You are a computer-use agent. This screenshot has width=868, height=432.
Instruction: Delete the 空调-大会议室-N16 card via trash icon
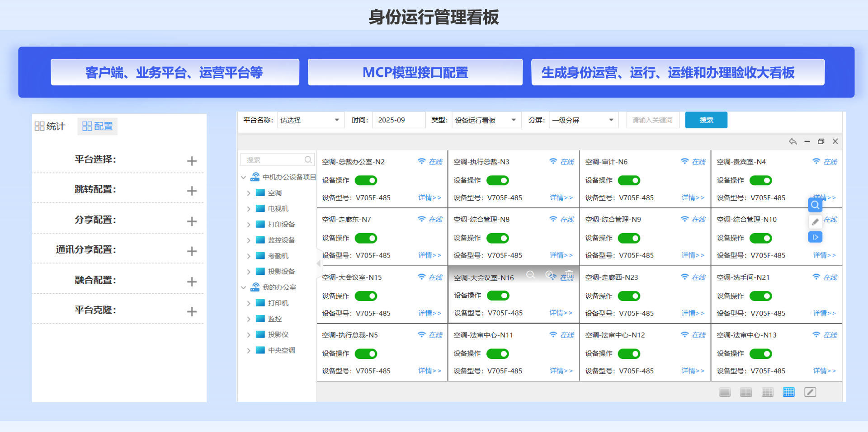coord(569,274)
